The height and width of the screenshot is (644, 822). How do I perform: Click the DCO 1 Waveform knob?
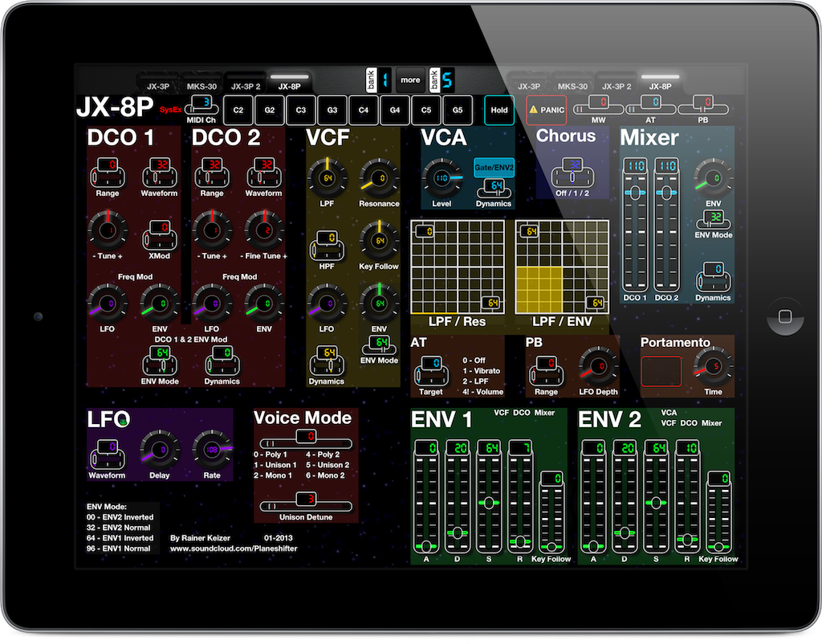tap(159, 175)
